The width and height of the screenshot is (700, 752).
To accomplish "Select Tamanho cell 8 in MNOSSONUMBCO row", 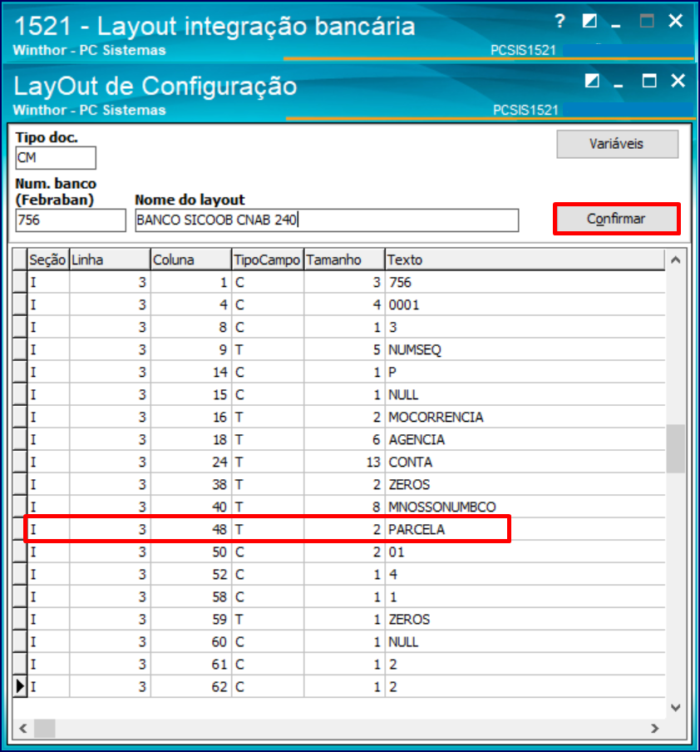I will 344,507.
